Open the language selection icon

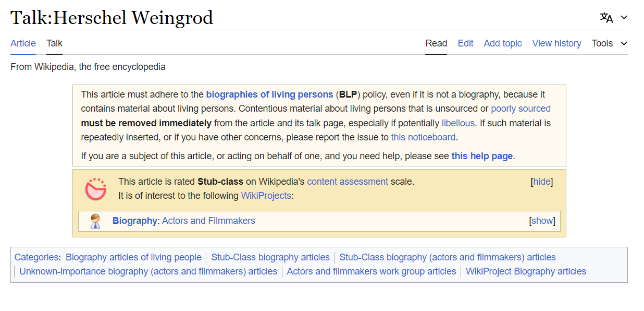[x=606, y=18]
